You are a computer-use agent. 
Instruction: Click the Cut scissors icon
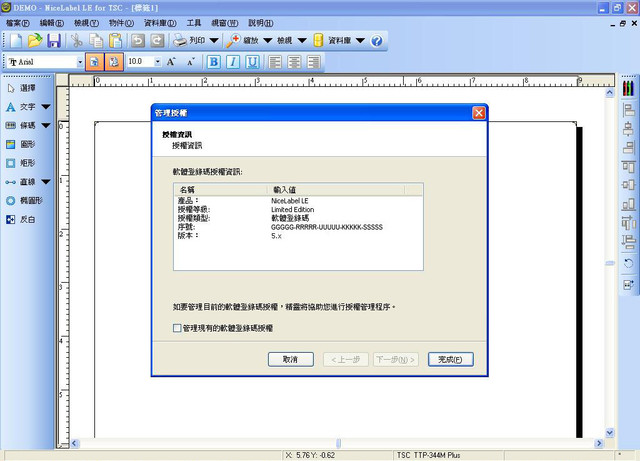(x=76, y=41)
